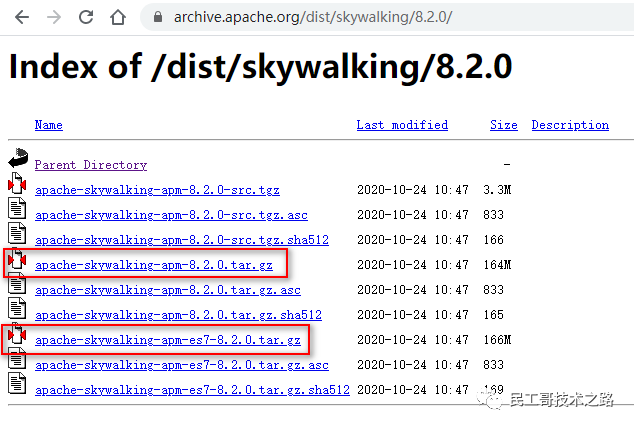
Task: Click the document icon beside es7-8.2.0.tar.gz.asc
Action: pos(17,359)
